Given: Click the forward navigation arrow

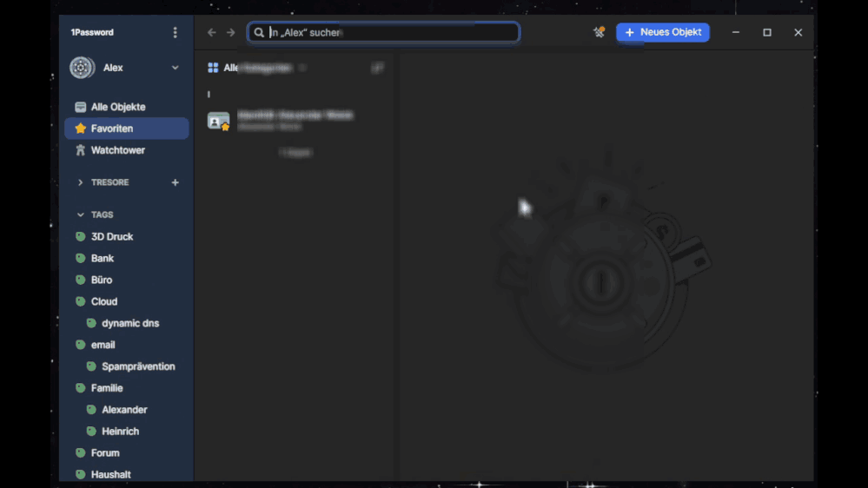Looking at the screenshot, I should [231, 33].
